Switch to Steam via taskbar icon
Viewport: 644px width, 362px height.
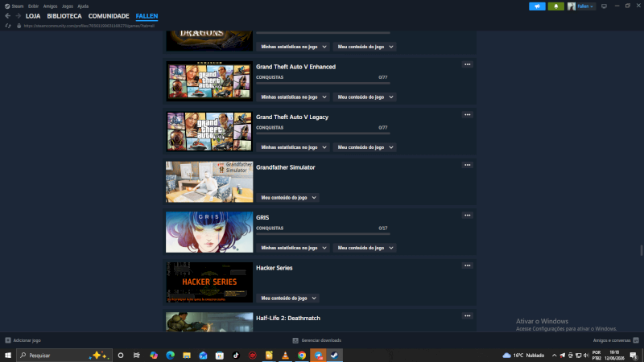coord(334,356)
